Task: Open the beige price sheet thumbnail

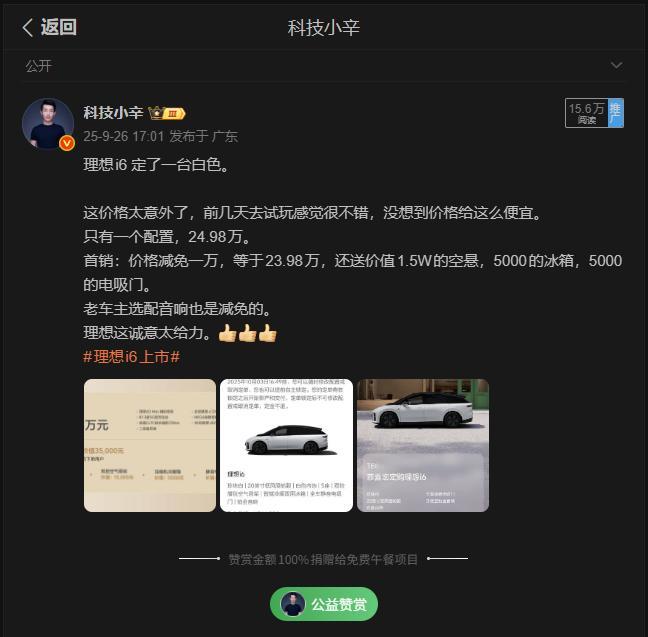Action: 150,445
